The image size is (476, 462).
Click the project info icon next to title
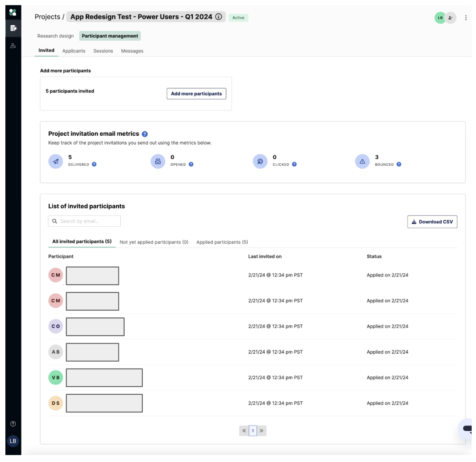pos(218,17)
